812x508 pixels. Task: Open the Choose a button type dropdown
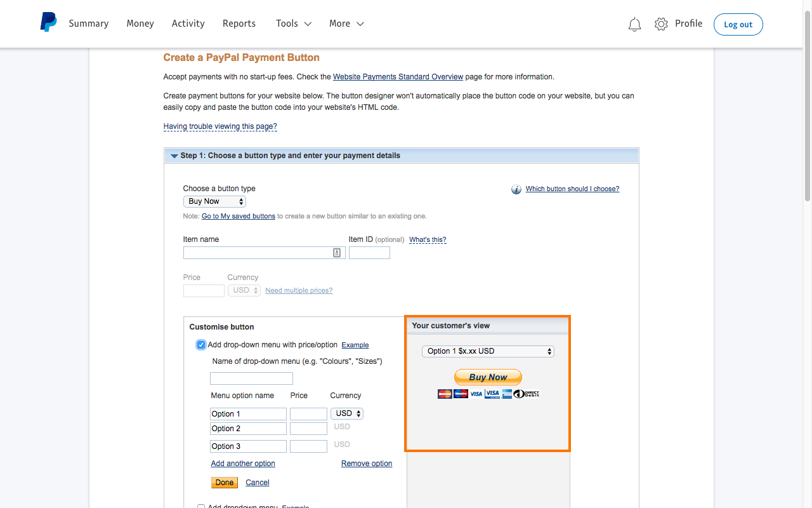coord(214,201)
